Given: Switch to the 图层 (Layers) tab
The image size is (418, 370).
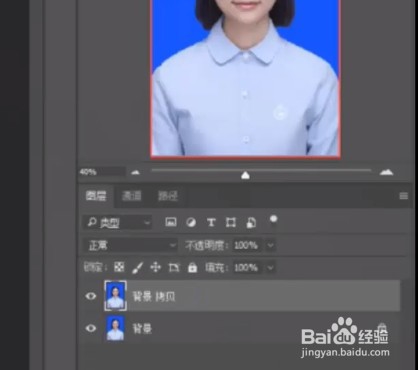Looking at the screenshot, I should (x=96, y=196).
